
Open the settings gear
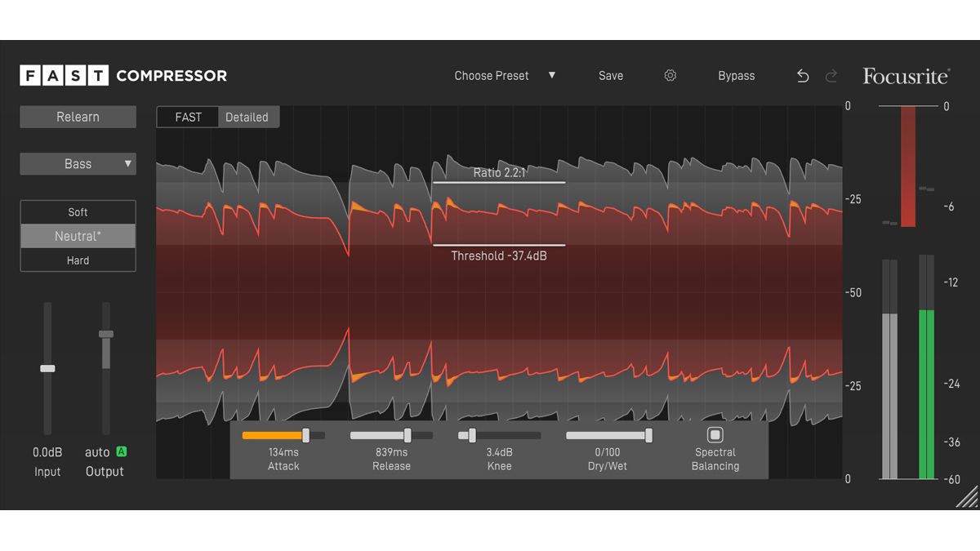point(670,75)
